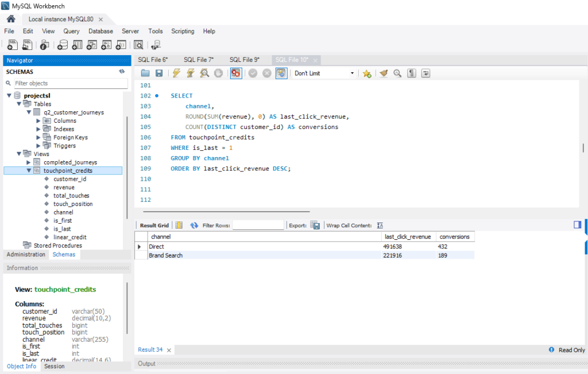The height and width of the screenshot is (374, 588).
Task: Toggle result grid field types view
Action: [179, 225]
